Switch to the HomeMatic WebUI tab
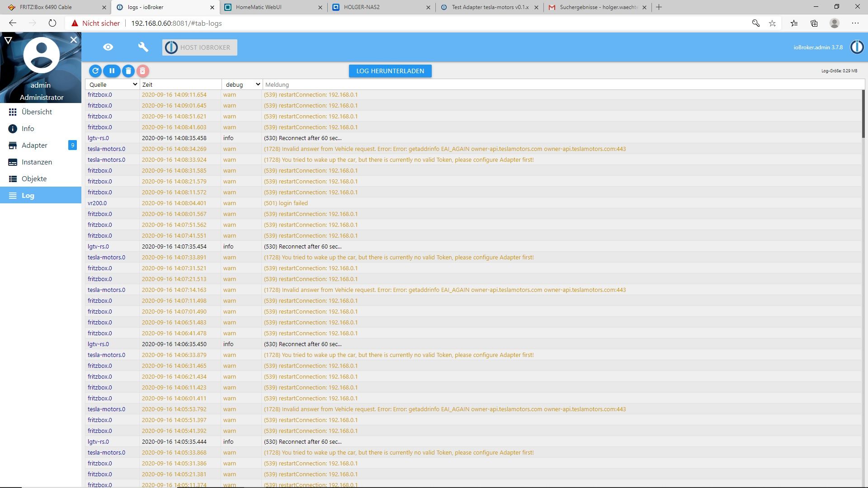This screenshot has height=488, width=868. pos(259,7)
